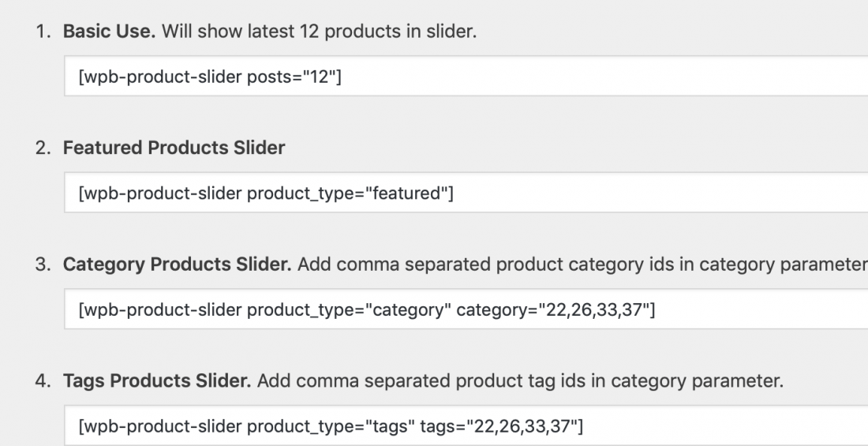Click the "Tags Products Slider." heading
Viewport: 868px width, 446px height.
pyautogui.click(x=157, y=380)
